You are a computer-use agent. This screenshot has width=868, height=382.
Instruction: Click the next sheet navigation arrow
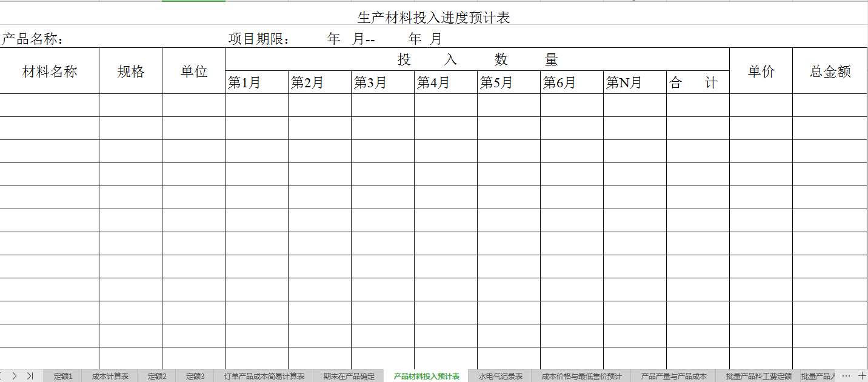click(x=16, y=375)
